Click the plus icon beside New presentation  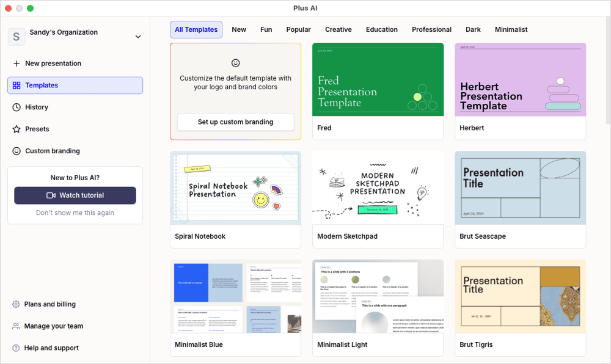tap(16, 64)
